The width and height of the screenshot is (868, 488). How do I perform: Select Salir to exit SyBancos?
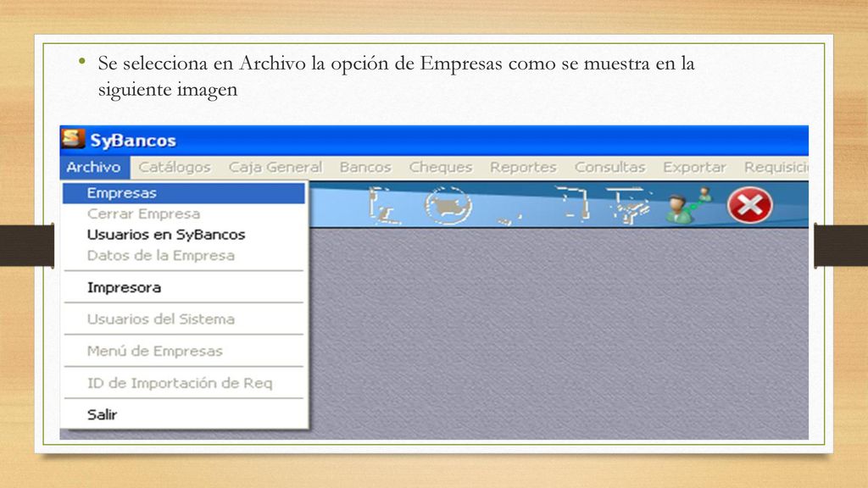(184, 414)
